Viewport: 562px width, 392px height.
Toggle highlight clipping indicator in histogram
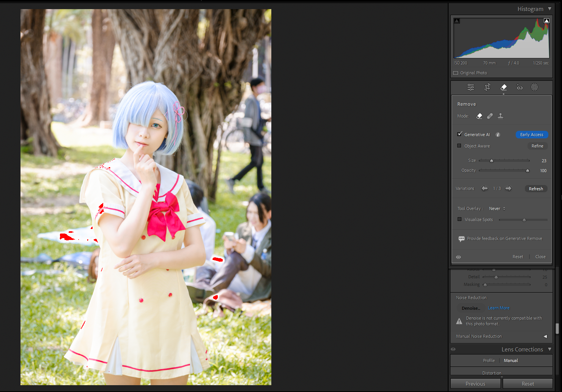tap(546, 21)
